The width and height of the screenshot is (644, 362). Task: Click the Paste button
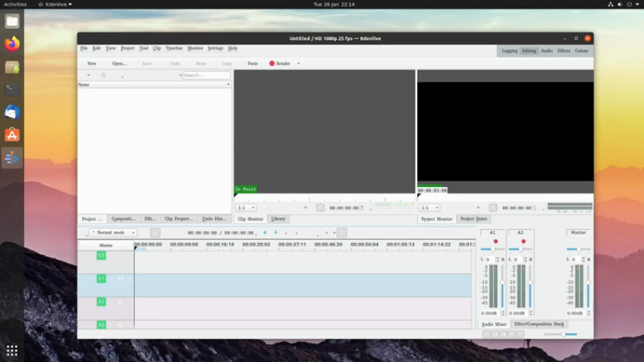(x=252, y=64)
